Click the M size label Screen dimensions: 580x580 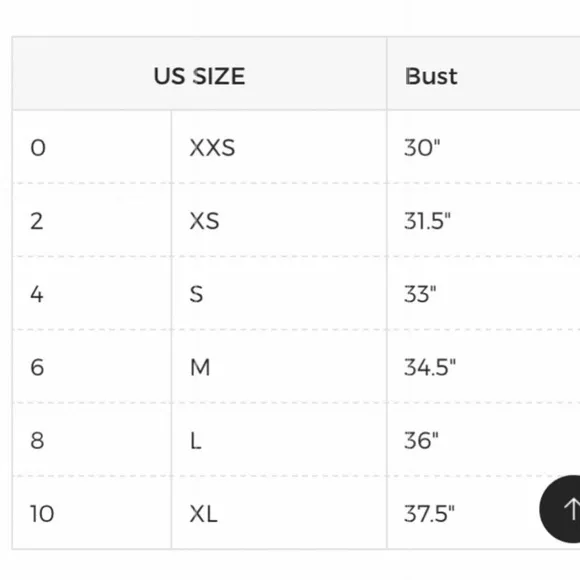200,367
